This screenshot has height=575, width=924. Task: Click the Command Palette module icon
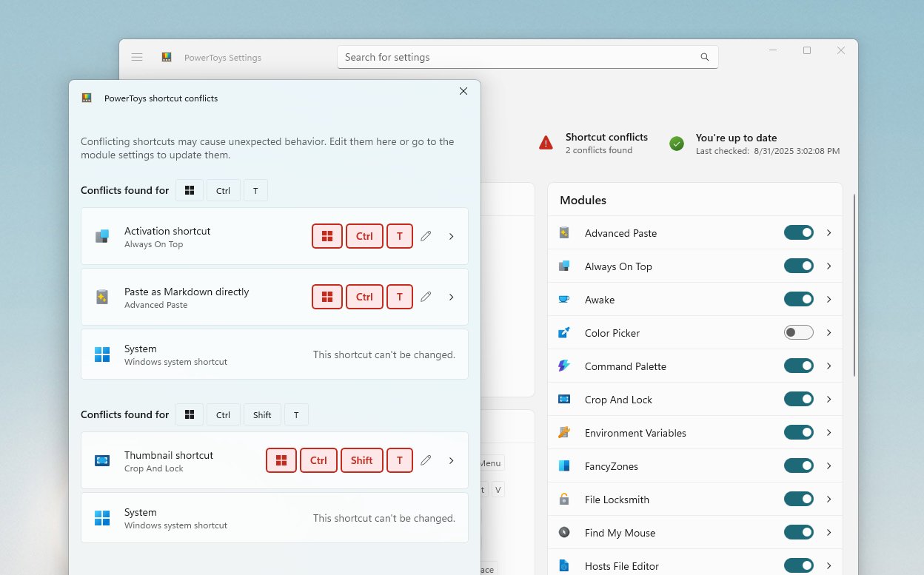pos(564,366)
